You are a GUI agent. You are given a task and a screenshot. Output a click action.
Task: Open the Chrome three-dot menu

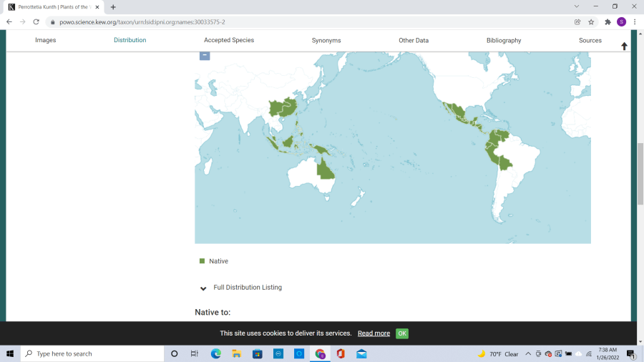coord(634,22)
